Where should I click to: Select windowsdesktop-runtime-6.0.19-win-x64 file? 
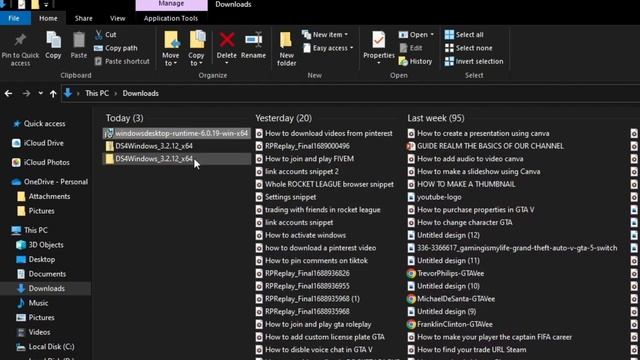[x=176, y=133]
